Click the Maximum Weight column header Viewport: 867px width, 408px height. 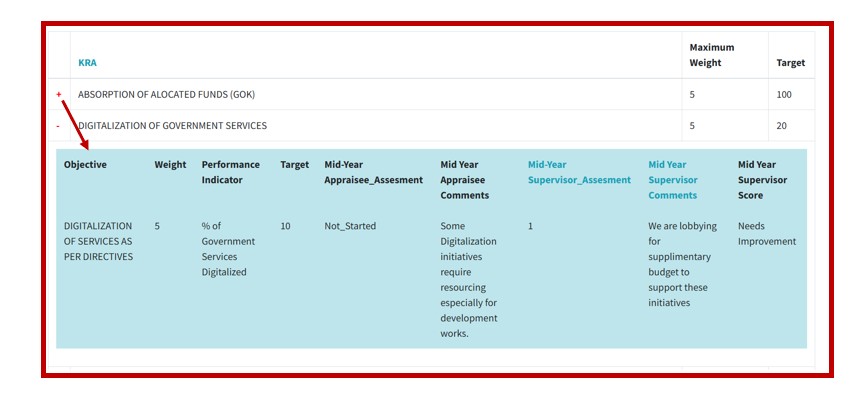point(712,55)
